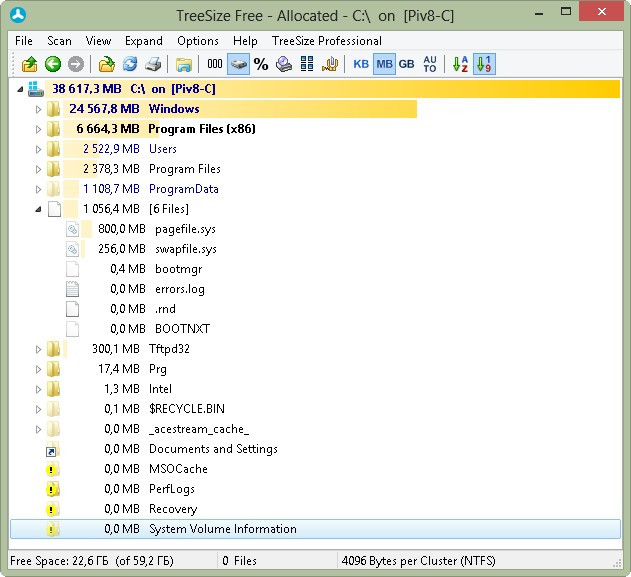This screenshot has height=577, width=631.
Task: Expand the Windows folder
Action: (x=38, y=109)
